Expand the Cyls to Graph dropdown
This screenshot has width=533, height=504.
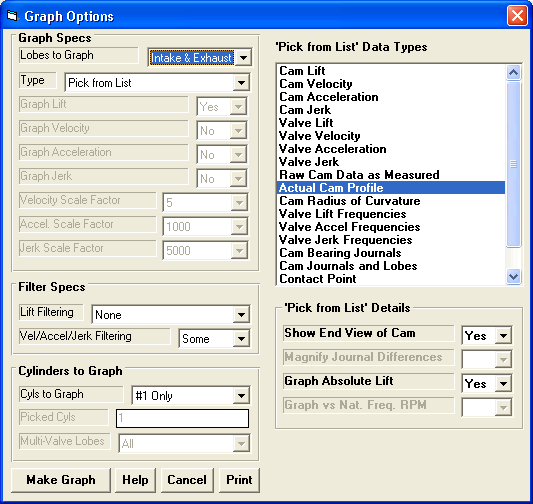pos(241,395)
